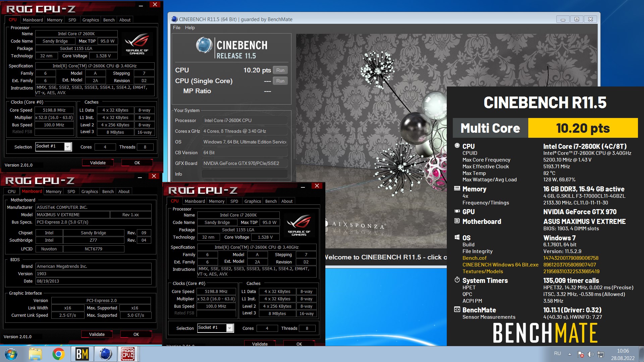Switch to CPU tab in Mainboard CPU-Z window
This screenshot has width=644, height=362.
click(x=12, y=191)
